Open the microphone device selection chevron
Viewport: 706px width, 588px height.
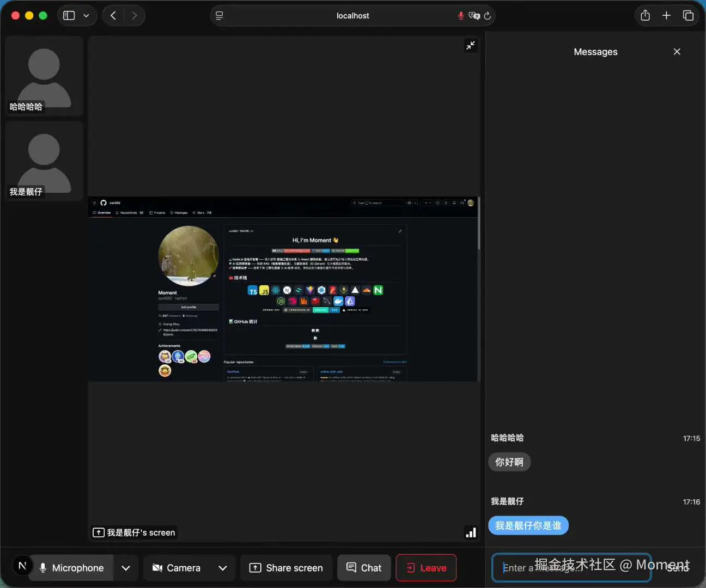[126, 567]
